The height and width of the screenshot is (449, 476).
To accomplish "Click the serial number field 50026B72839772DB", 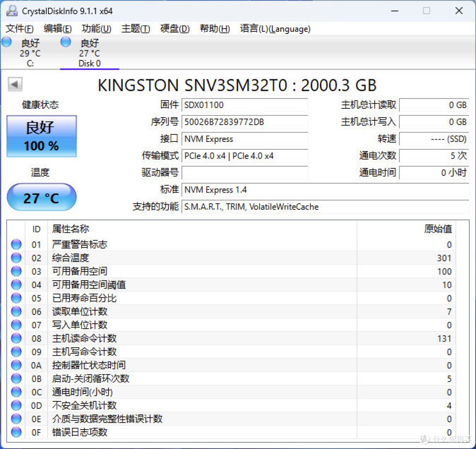I will coord(245,122).
